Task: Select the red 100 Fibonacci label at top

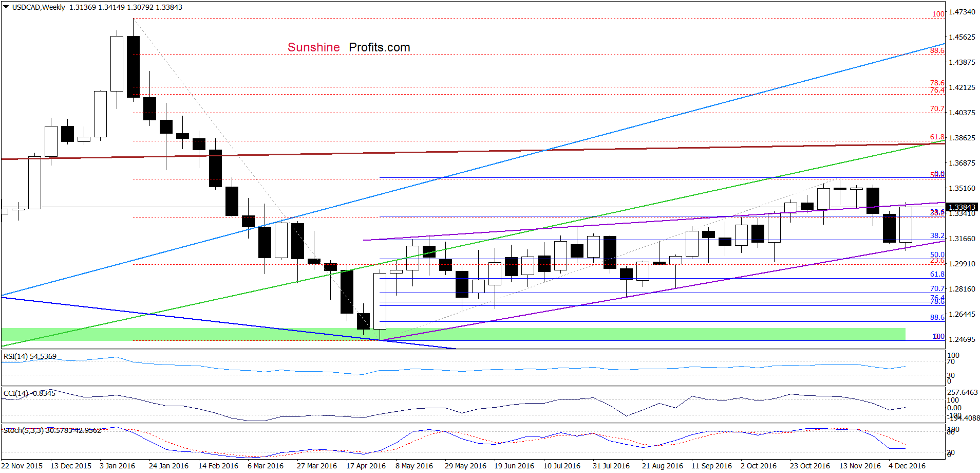Action: click(x=938, y=14)
